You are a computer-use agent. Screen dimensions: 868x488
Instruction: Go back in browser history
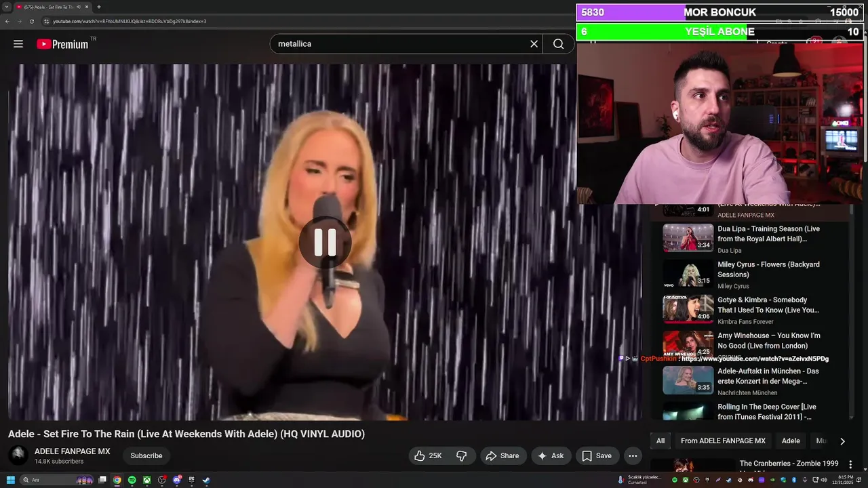7,21
